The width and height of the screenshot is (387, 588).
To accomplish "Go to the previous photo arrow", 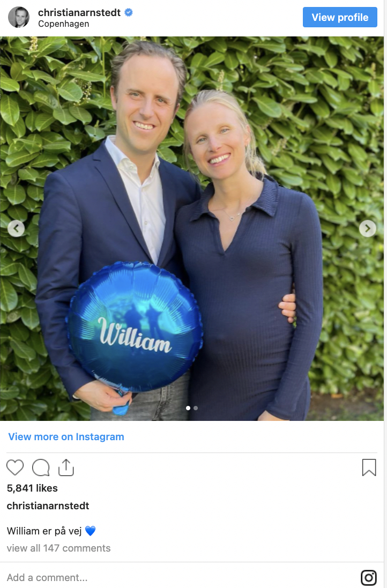I will tap(16, 228).
